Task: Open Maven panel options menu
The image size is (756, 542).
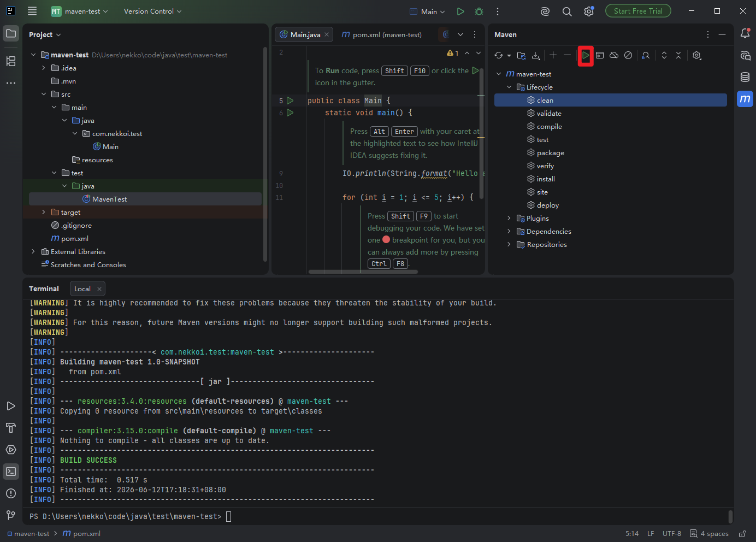Action: pyautogui.click(x=708, y=34)
